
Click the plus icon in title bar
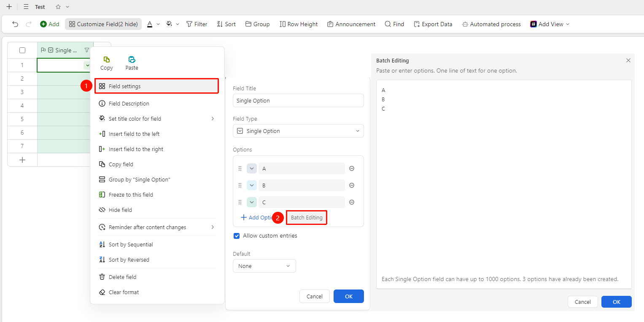tap(9, 7)
